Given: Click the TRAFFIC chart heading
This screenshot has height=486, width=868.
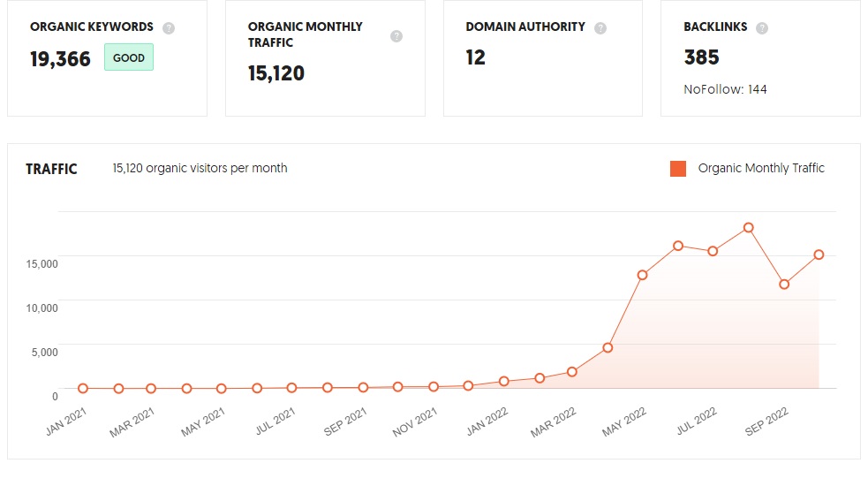Looking at the screenshot, I should pyautogui.click(x=51, y=169).
